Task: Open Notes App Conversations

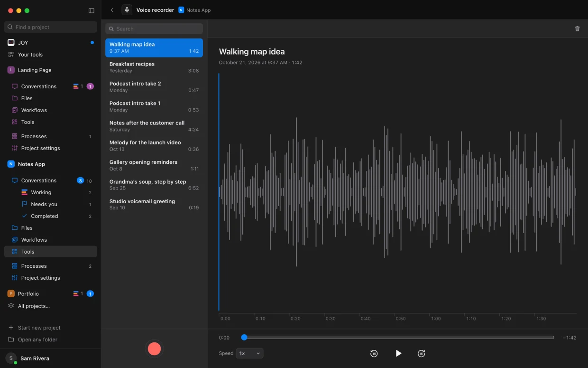Action: point(51,180)
